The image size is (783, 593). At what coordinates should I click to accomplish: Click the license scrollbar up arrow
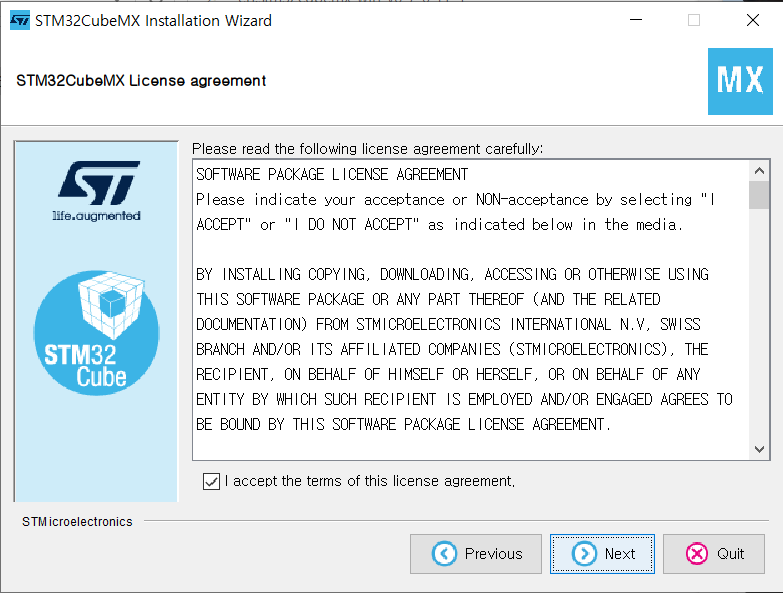pos(759,171)
